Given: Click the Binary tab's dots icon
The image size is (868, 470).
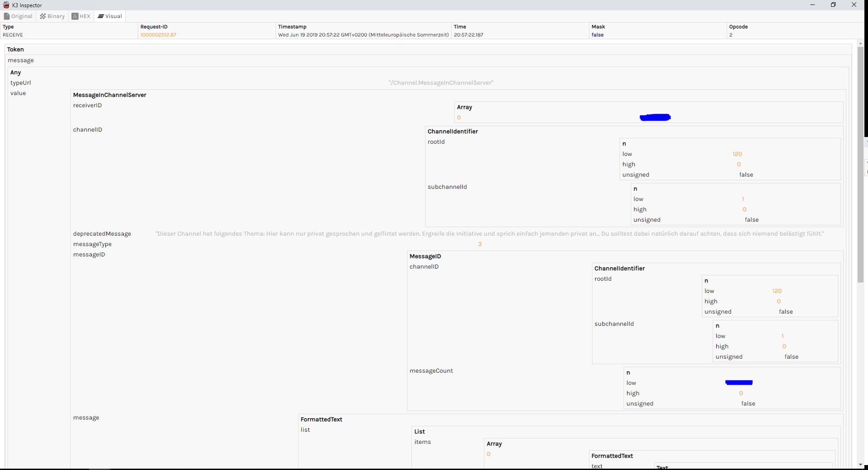Looking at the screenshot, I should 43,16.
